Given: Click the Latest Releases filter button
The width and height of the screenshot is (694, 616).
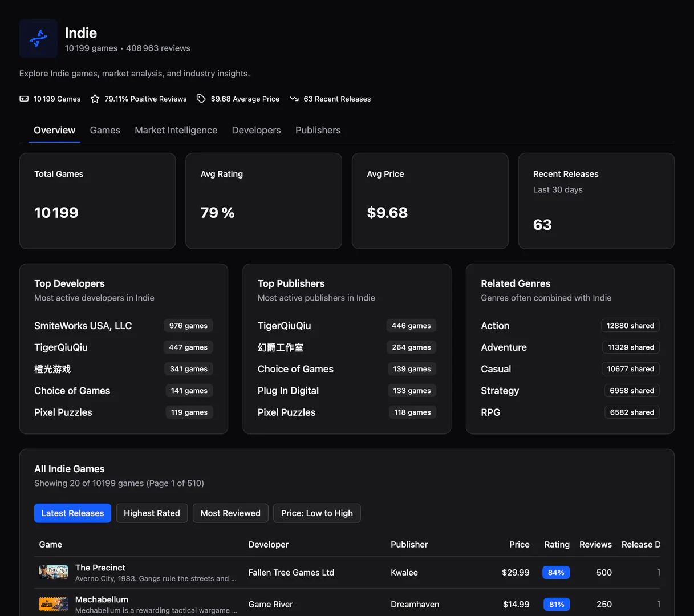Looking at the screenshot, I should pyautogui.click(x=72, y=513).
